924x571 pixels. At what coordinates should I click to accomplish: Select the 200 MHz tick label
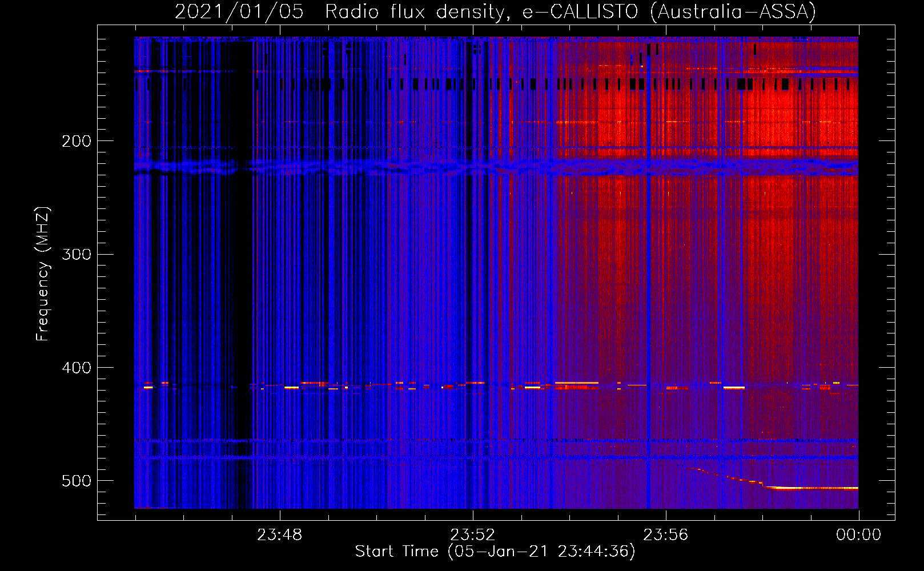click(77, 141)
